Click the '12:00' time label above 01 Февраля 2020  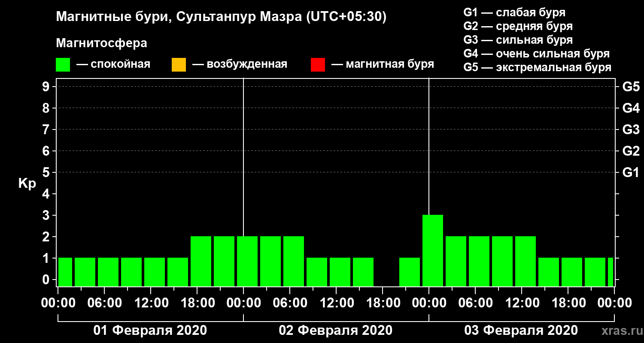click(151, 303)
